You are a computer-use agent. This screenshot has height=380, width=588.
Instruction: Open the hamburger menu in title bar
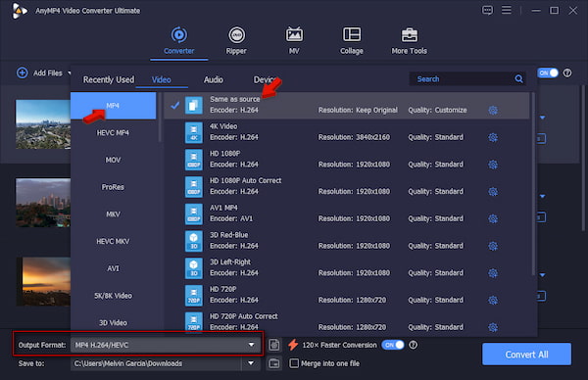point(507,10)
